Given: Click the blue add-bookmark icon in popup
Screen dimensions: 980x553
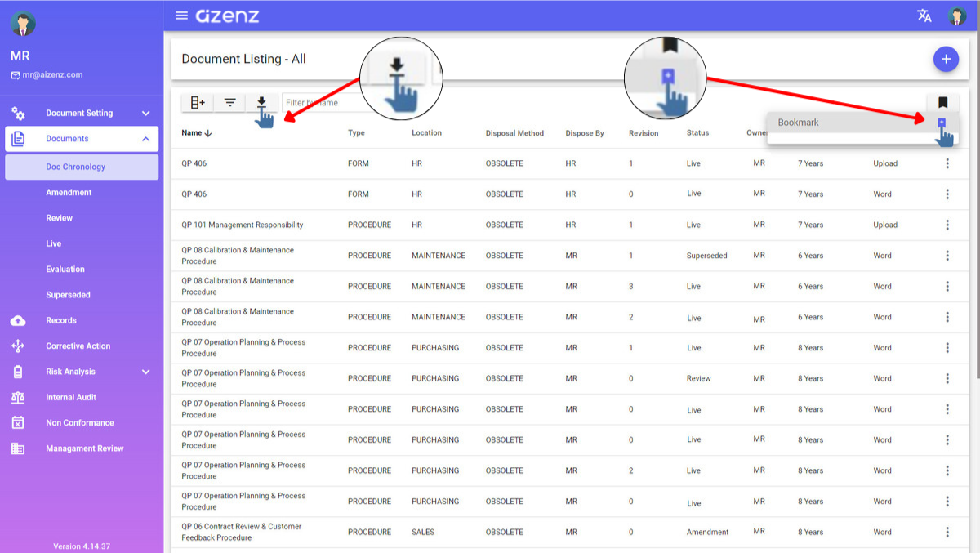Looking at the screenshot, I should [942, 123].
